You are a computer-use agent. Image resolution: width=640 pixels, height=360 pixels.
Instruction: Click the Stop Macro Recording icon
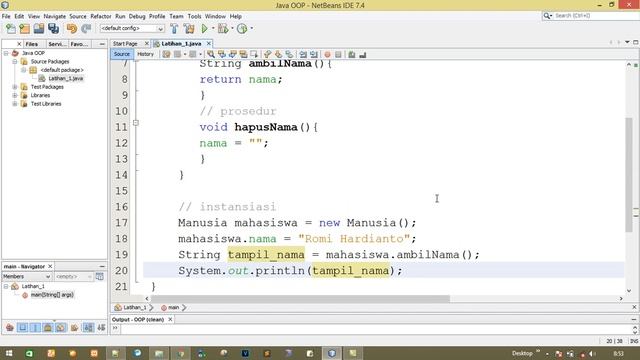[338, 54]
